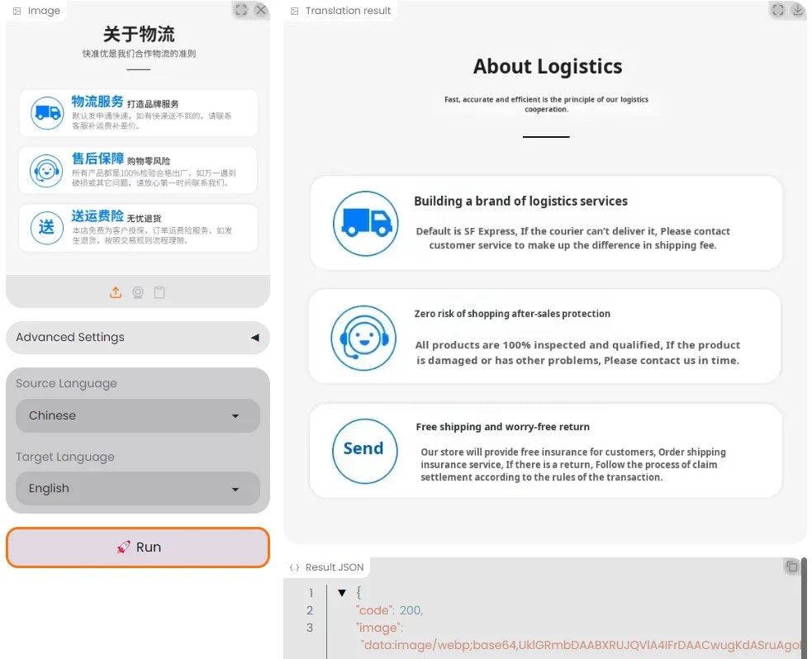Open the webcam capture option
This screenshot has height=659, width=812.
(x=138, y=292)
